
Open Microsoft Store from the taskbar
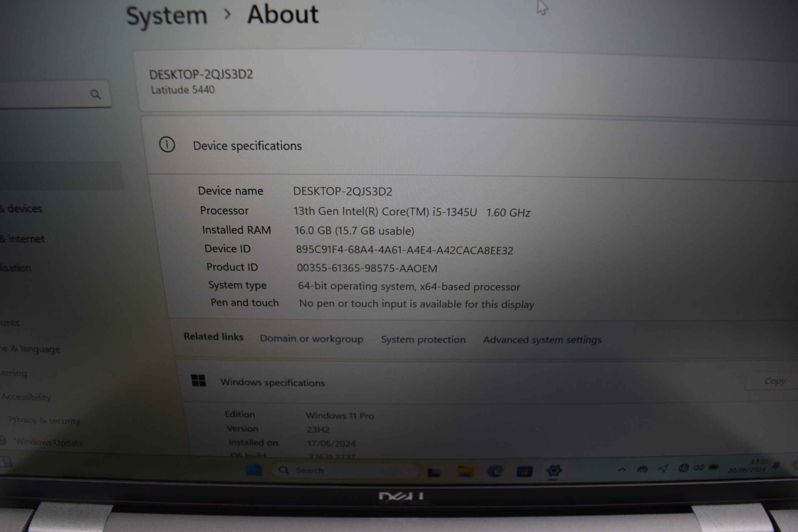coord(524,472)
